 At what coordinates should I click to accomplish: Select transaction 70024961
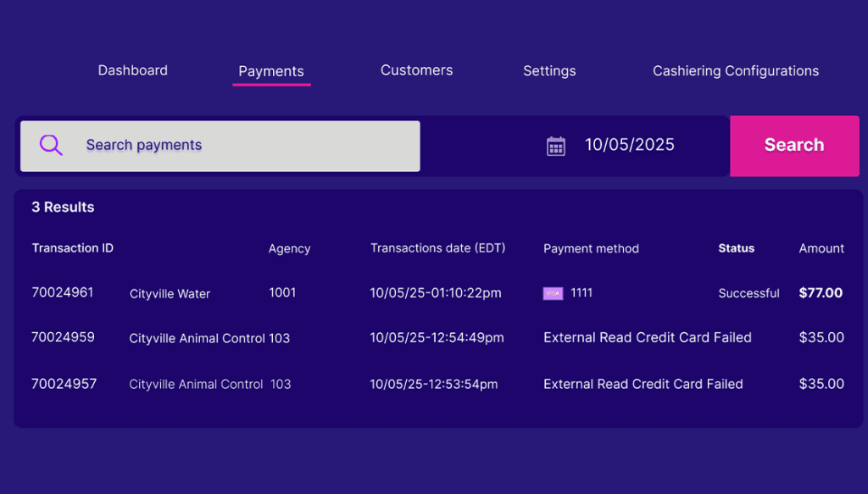(x=63, y=292)
